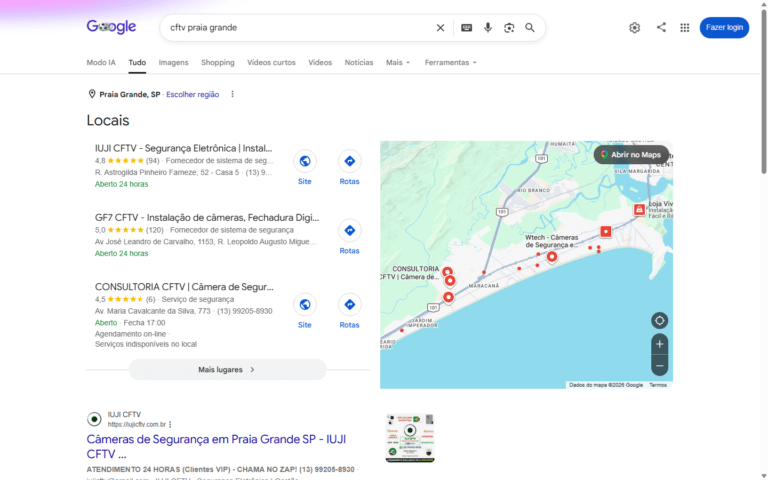
Task: Open the Imagens tab
Action: [x=173, y=63]
